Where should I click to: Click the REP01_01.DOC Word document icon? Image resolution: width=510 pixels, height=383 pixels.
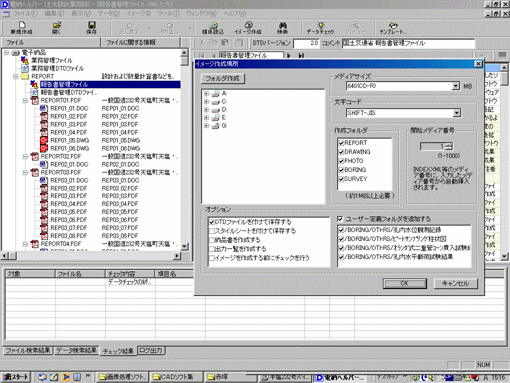pyautogui.click(x=44, y=108)
